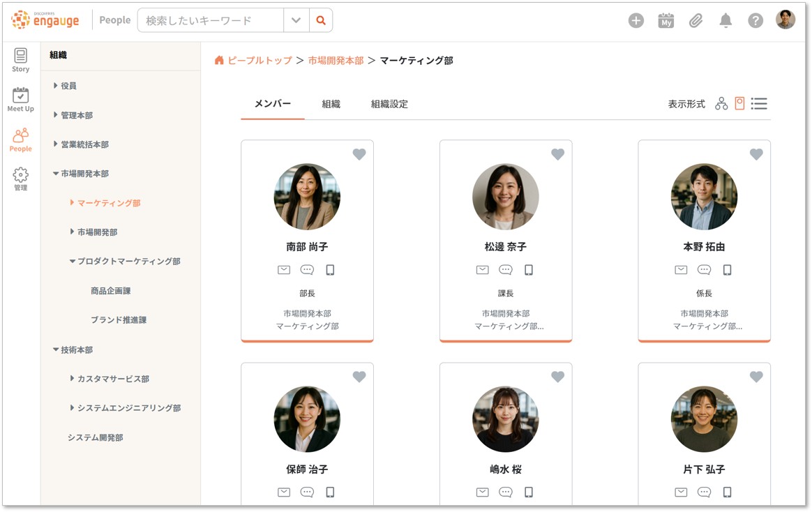Expand the カスタマサービス部 node
Screen dimensions: 812x512
[x=72, y=379]
